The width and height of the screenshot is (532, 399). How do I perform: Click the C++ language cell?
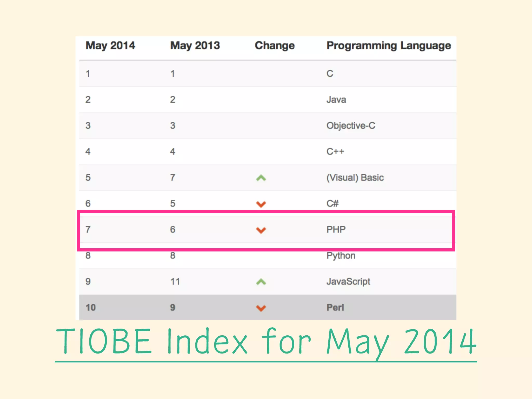coord(335,151)
